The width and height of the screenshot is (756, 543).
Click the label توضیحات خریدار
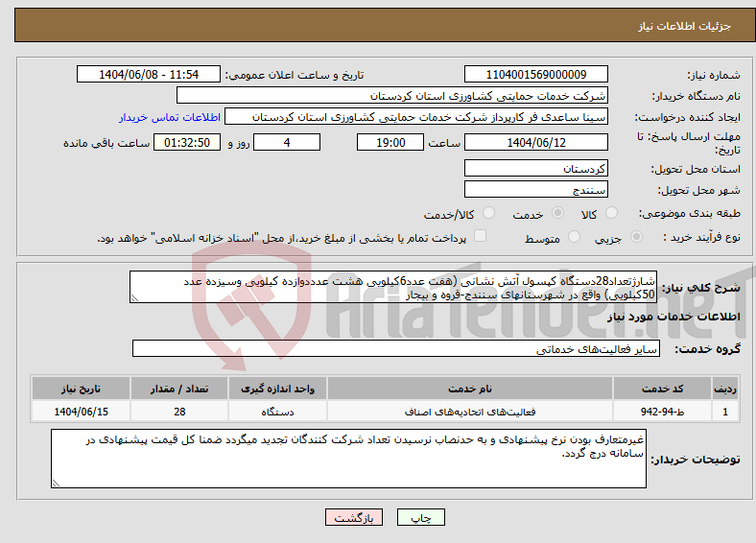pyautogui.click(x=696, y=460)
